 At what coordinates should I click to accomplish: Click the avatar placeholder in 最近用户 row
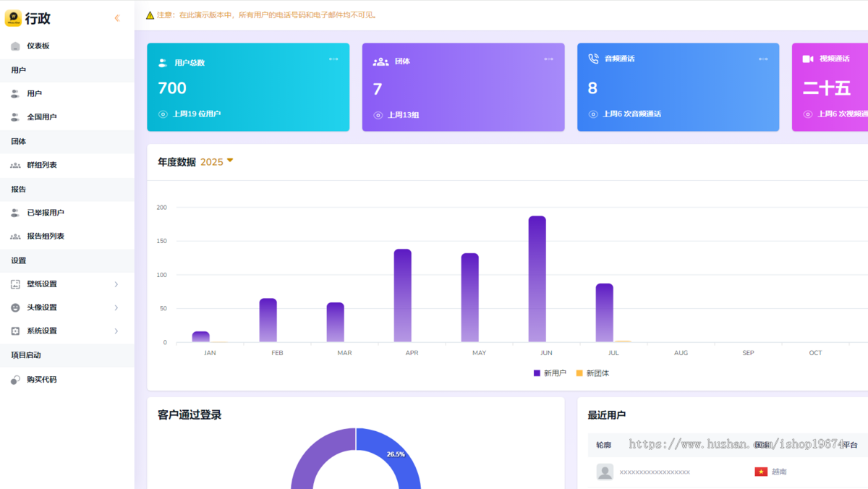[x=605, y=472]
